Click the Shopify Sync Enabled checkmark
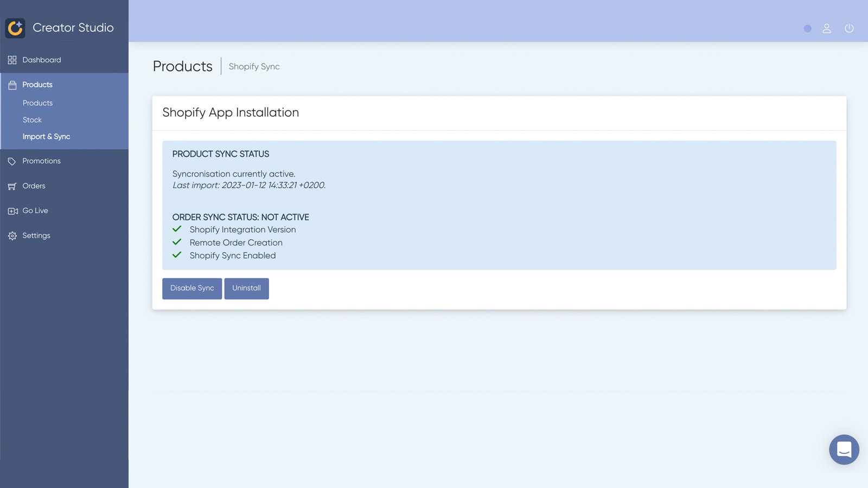 click(177, 255)
